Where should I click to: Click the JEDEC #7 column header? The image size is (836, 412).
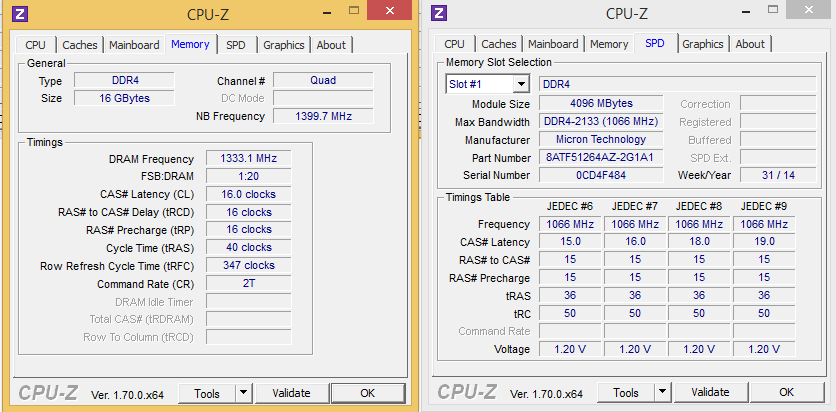point(634,206)
